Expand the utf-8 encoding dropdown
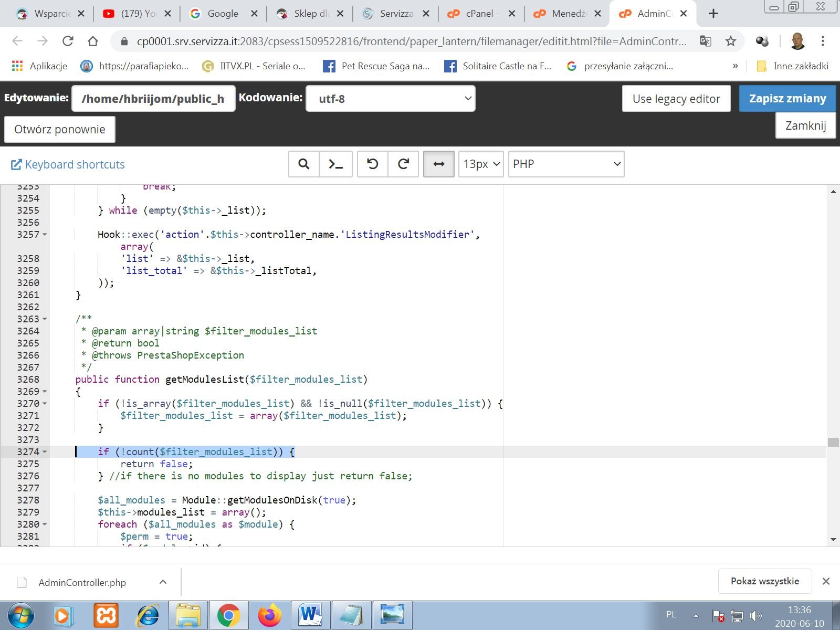840x630 pixels. pyautogui.click(x=391, y=99)
